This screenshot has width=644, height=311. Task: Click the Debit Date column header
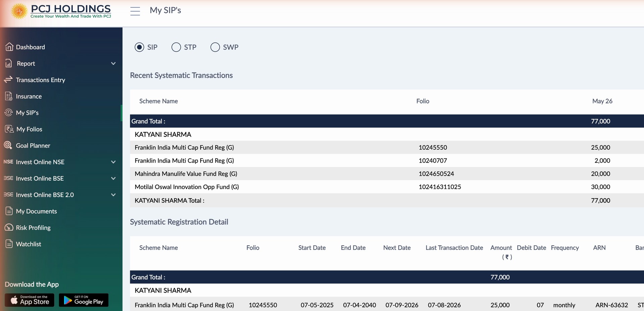[x=531, y=248]
